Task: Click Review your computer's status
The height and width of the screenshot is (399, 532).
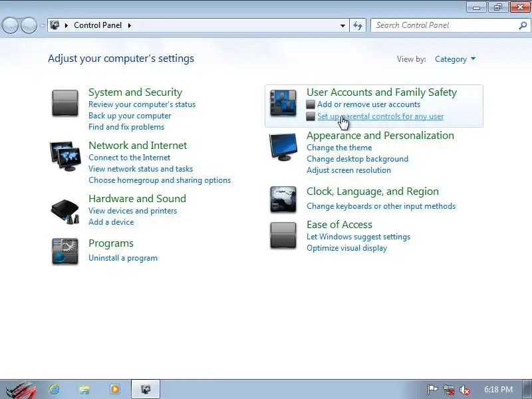Action: click(142, 104)
